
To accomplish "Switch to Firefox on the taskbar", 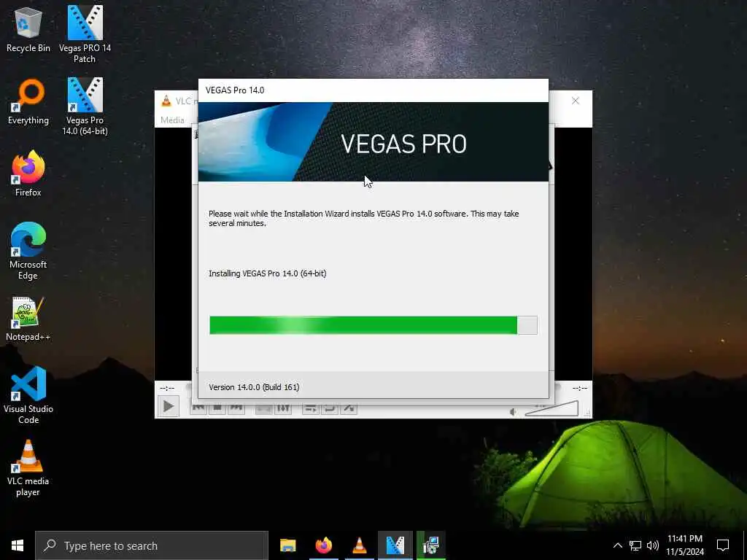I will pyautogui.click(x=323, y=545).
